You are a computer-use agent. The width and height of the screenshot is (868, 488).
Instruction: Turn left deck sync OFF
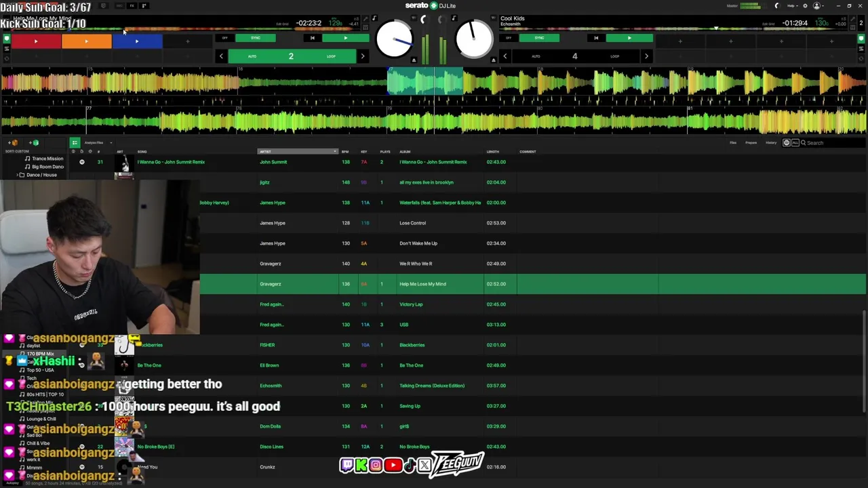(225, 38)
